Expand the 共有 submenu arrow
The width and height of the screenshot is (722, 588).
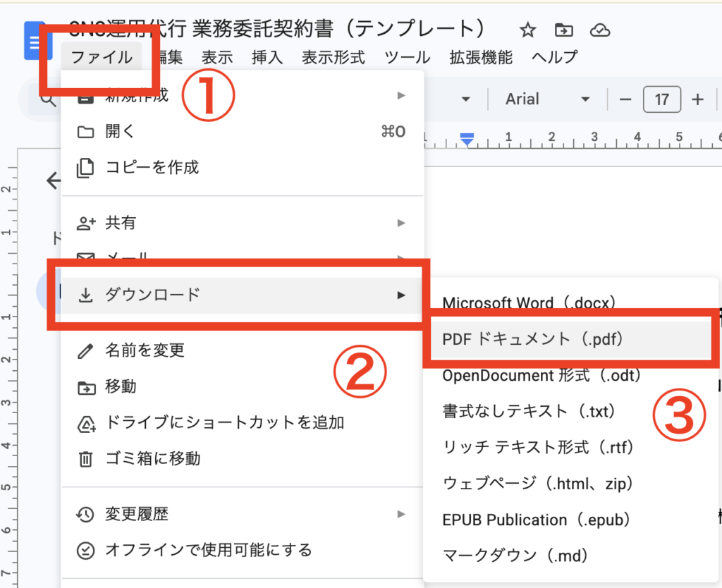(x=401, y=223)
